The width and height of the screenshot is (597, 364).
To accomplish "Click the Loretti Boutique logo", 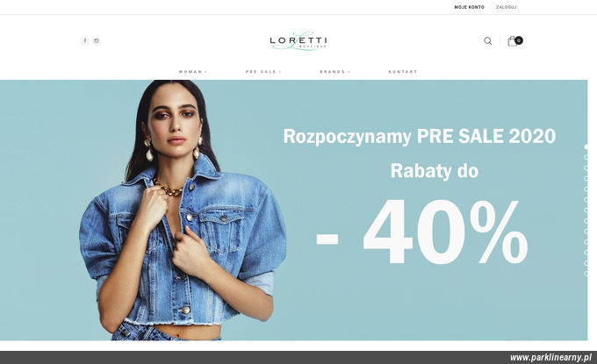I will point(298,40).
